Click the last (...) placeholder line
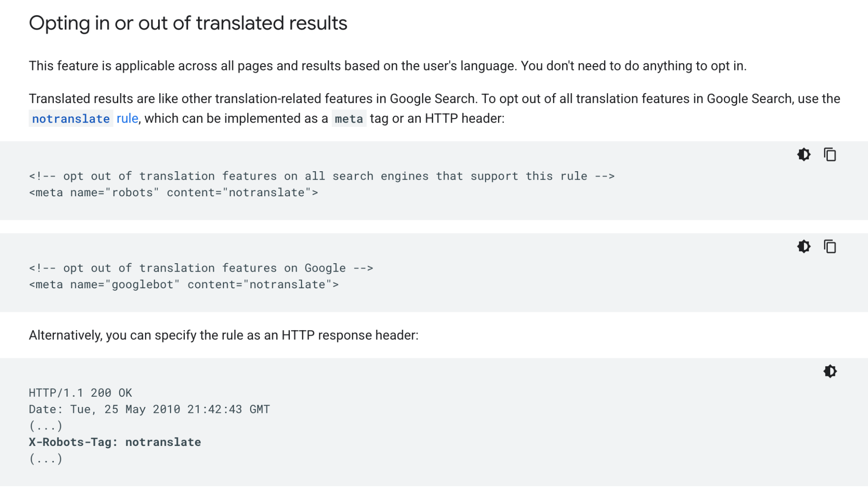The width and height of the screenshot is (868, 501). pyautogui.click(x=46, y=459)
